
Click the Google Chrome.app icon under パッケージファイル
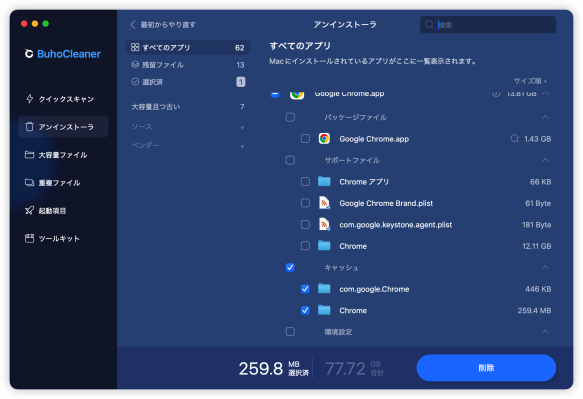[x=324, y=139]
